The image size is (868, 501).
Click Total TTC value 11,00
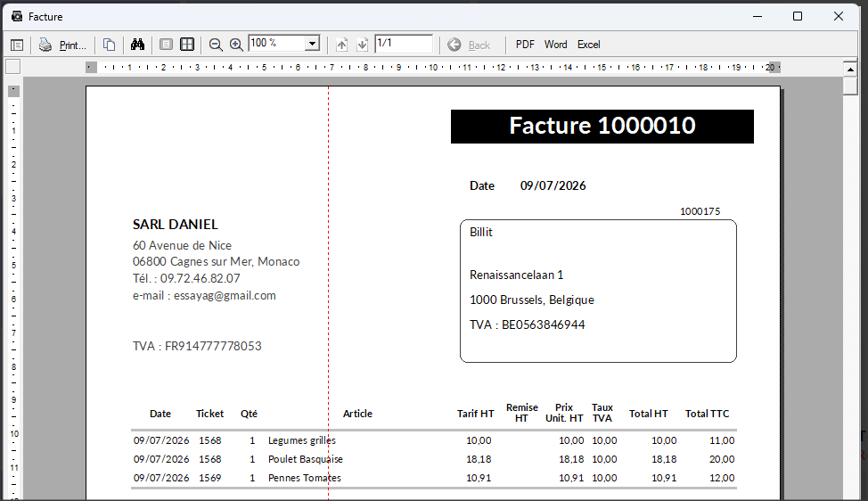(x=722, y=440)
